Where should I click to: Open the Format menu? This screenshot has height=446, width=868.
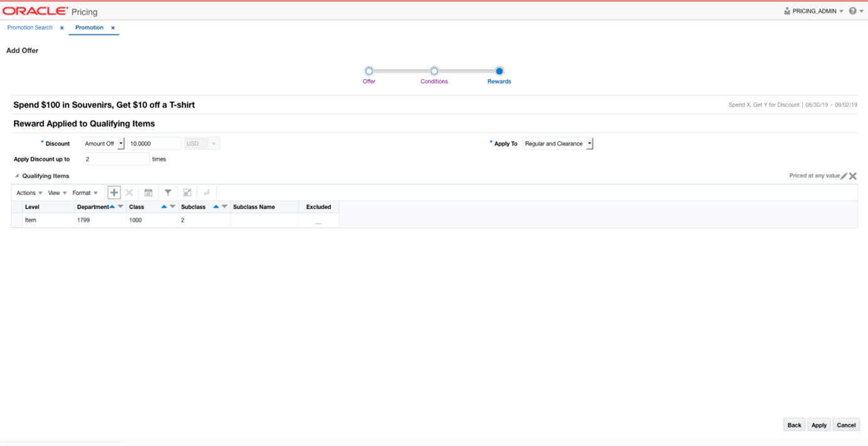[x=85, y=193]
